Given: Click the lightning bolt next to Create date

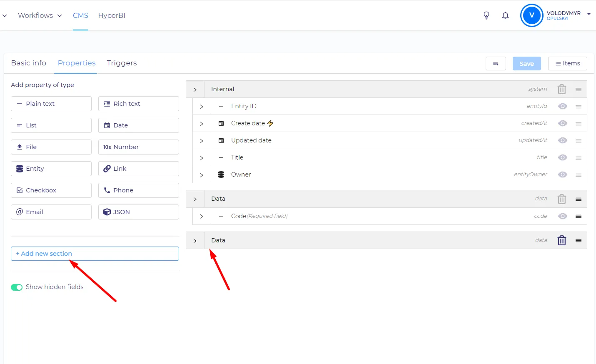Looking at the screenshot, I should (x=270, y=123).
